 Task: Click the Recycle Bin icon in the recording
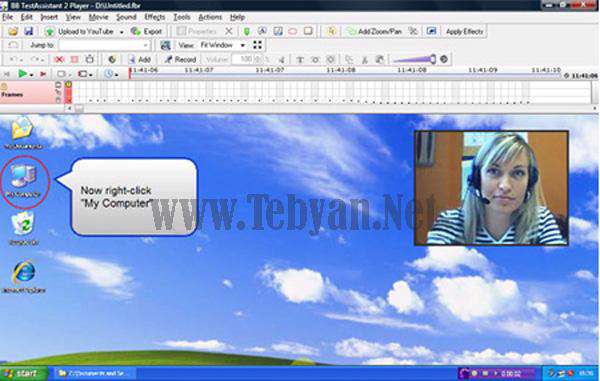click(x=24, y=228)
